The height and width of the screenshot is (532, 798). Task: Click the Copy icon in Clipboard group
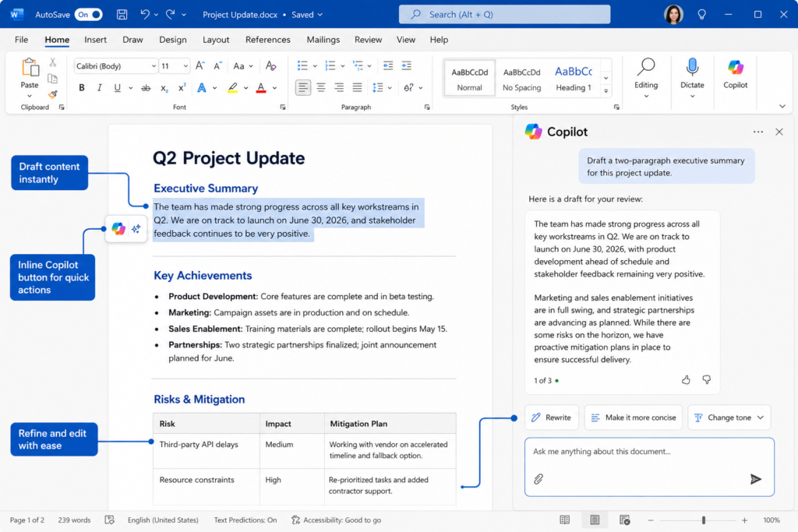[52, 79]
